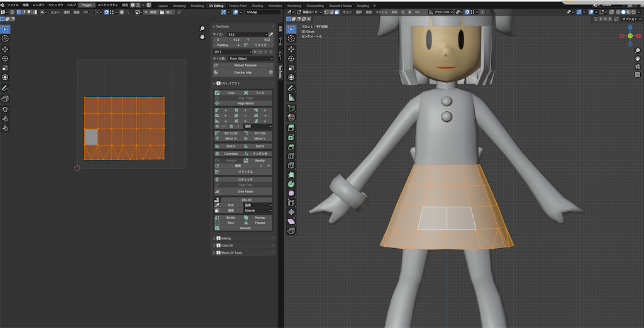Select the Move tool in 3D viewport toolbar
This screenshot has height=328, width=644.
coord(291,49)
